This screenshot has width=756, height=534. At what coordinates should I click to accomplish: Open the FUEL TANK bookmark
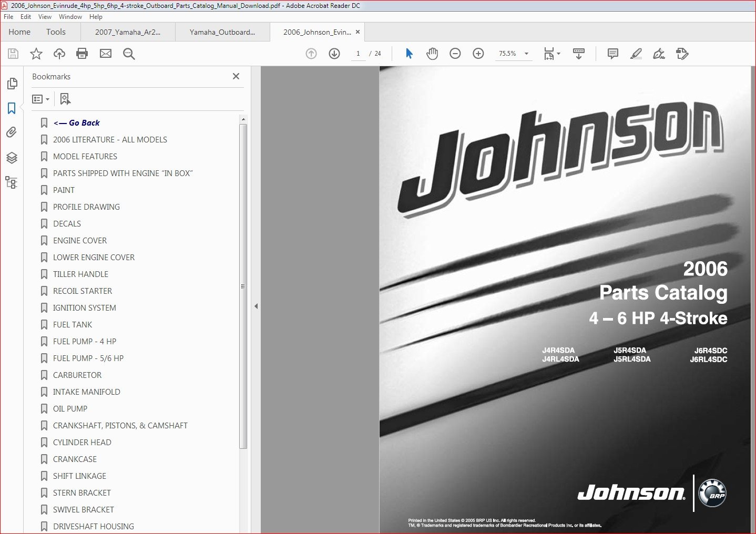[73, 325]
